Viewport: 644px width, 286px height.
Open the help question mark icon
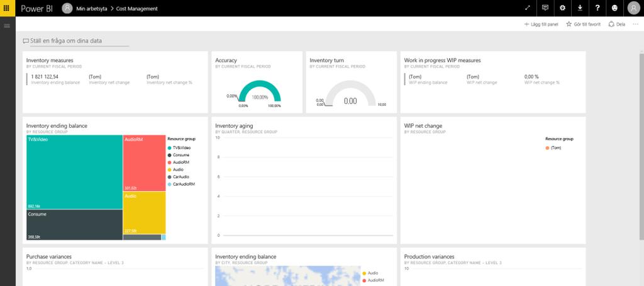click(597, 8)
